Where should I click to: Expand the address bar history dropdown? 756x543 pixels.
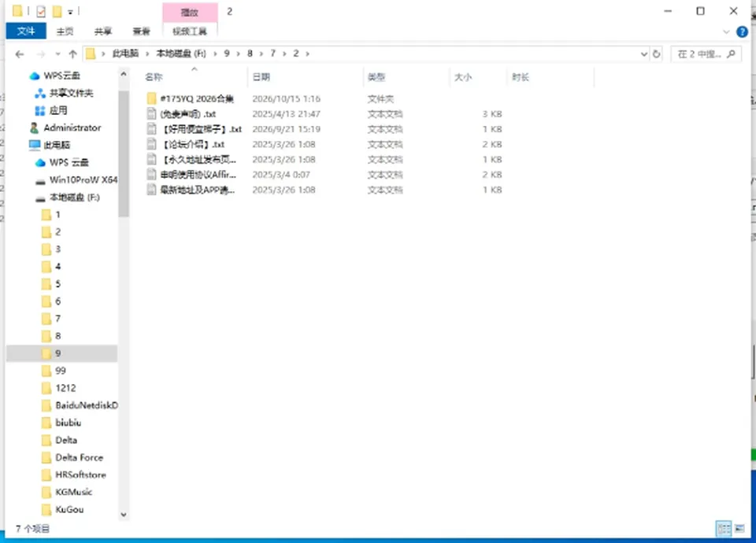(x=643, y=54)
